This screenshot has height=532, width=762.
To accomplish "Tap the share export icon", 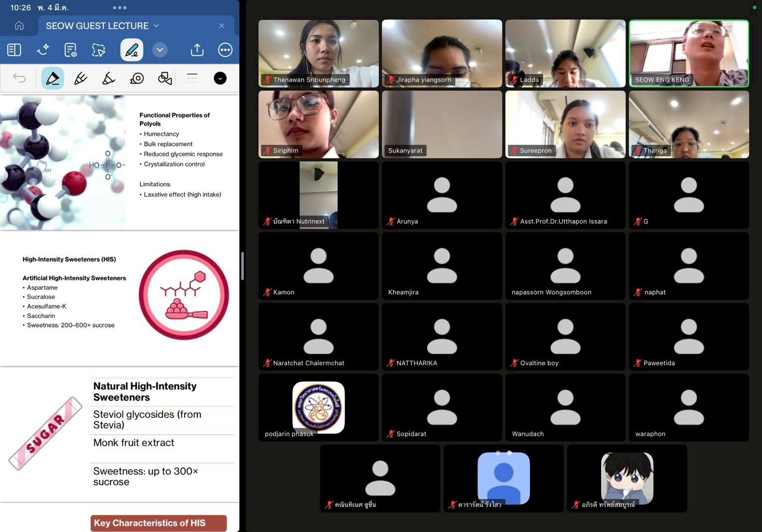I will [x=197, y=50].
